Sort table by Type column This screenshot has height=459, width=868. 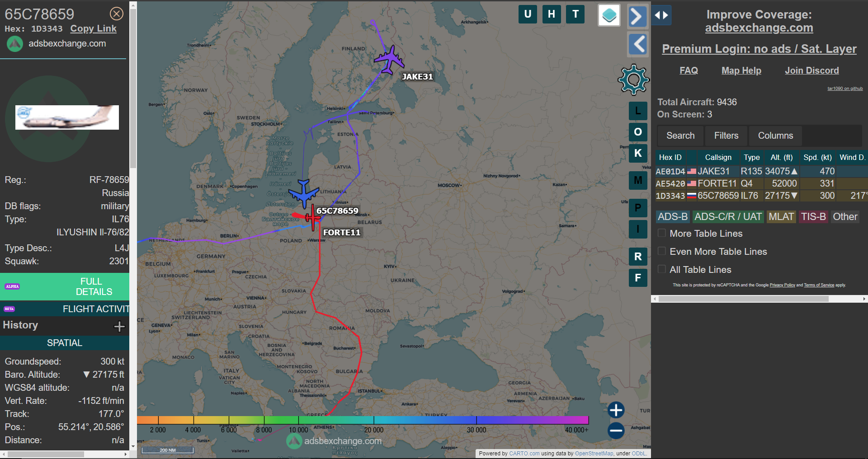(751, 157)
